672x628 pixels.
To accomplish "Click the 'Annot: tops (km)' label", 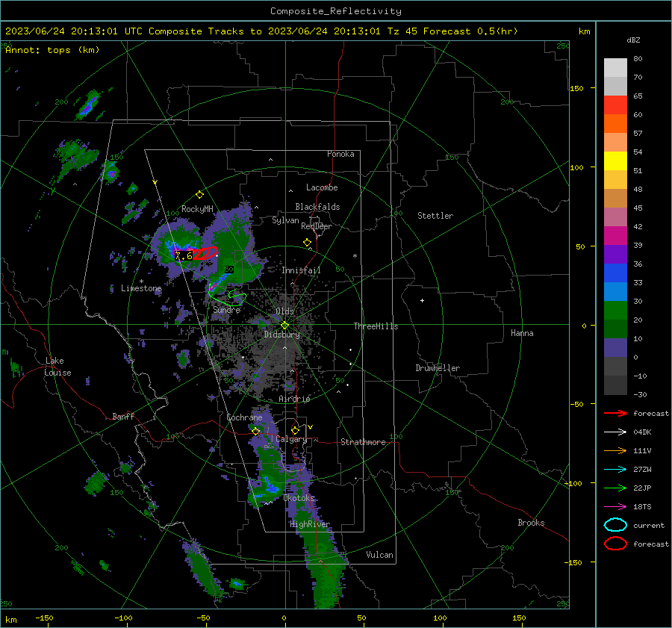I will pos(52,50).
